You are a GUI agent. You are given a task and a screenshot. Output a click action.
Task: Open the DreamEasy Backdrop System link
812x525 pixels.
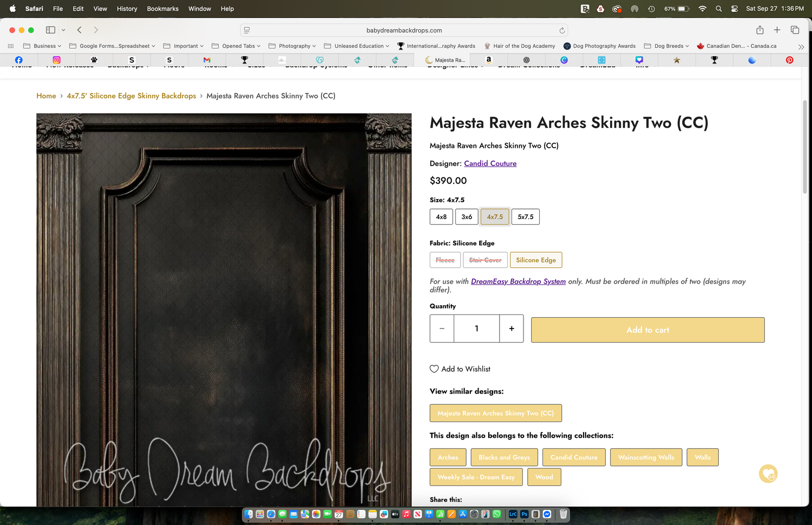(x=518, y=281)
